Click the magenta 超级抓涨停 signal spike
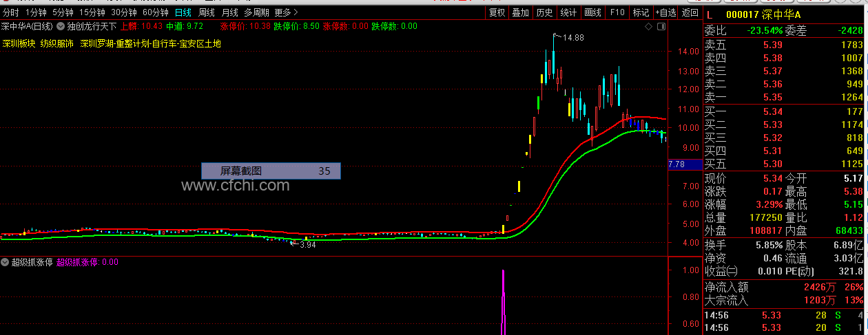The width and height of the screenshot is (868, 335). (504, 301)
